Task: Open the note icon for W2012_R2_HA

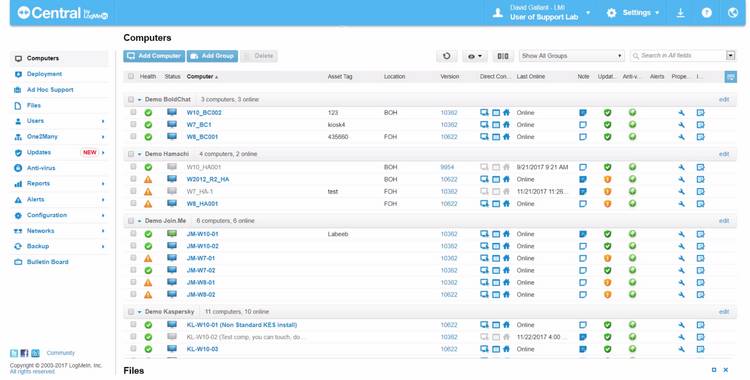Action: 583,179
